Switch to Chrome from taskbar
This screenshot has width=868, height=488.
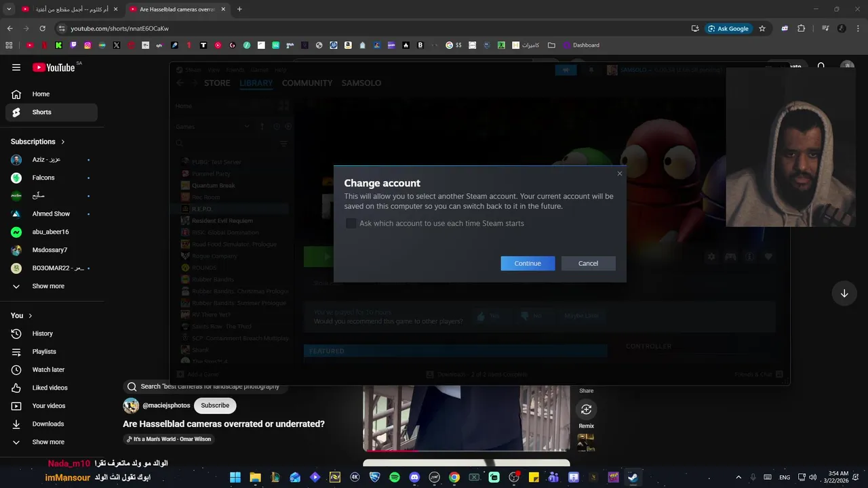click(x=454, y=477)
